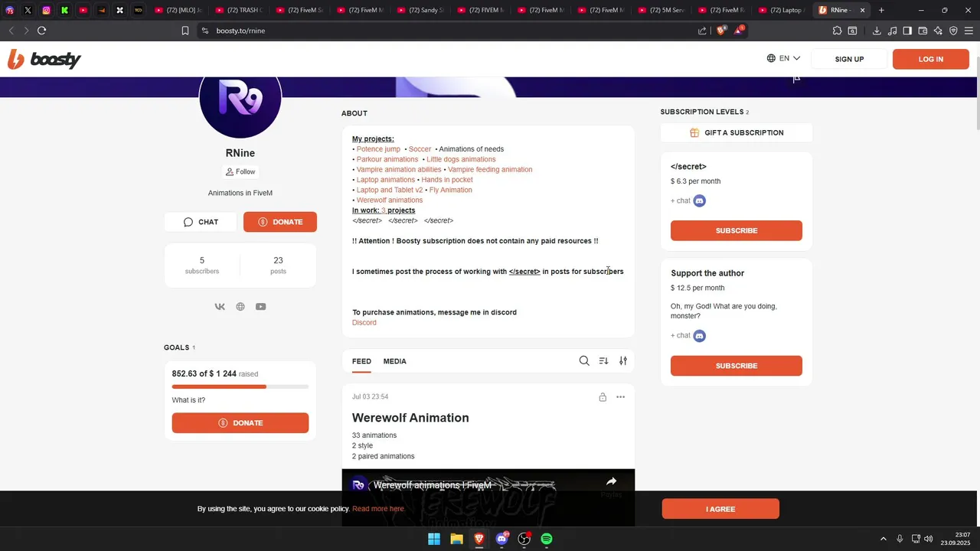
Task: Open the Discord link in About
Action: [364, 323]
